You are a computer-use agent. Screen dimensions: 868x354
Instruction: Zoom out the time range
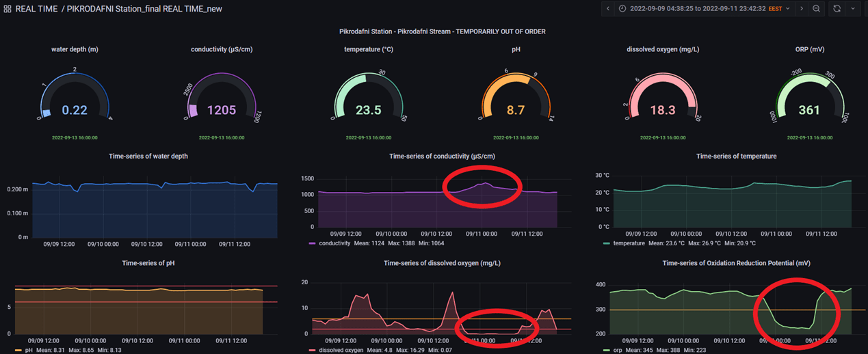816,9
